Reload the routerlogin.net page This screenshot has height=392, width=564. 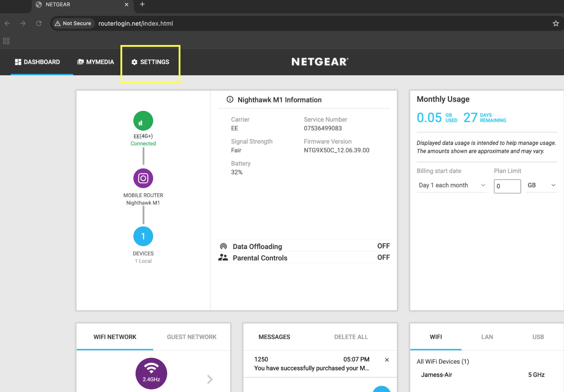[39, 23]
